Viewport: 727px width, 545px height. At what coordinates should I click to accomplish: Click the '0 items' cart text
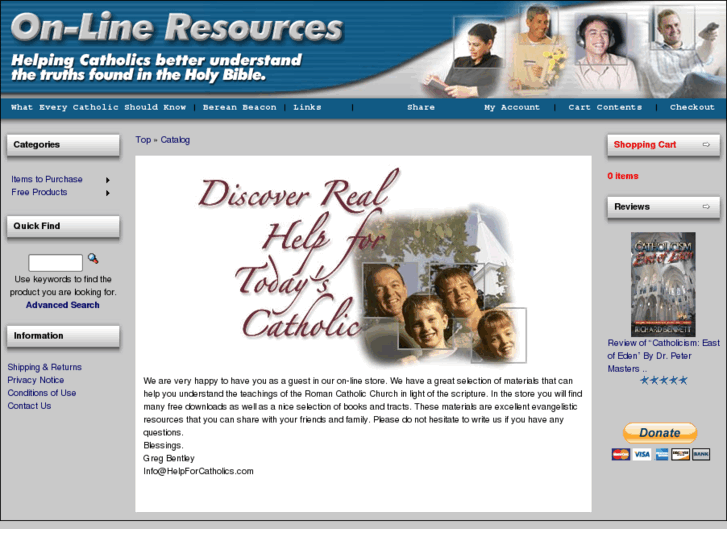(x=623, y=176)
